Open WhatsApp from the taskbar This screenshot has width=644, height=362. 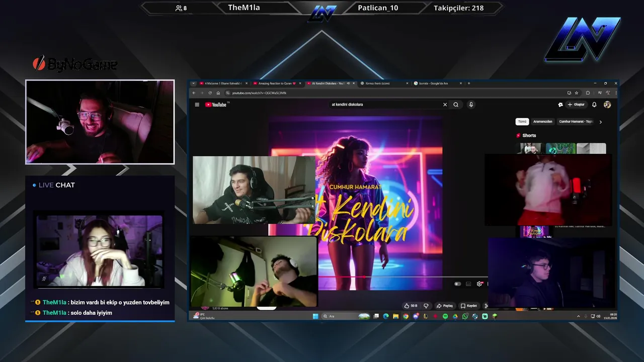pos(465,316)
